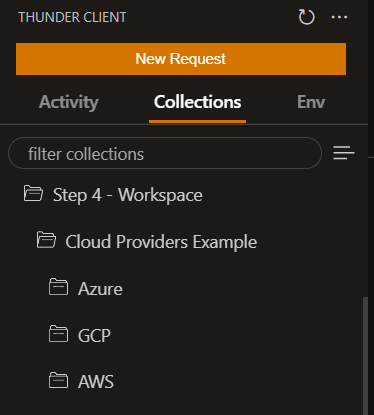The image size is (374, 415).
Task: Select the Collections tab
Action: 197,102
